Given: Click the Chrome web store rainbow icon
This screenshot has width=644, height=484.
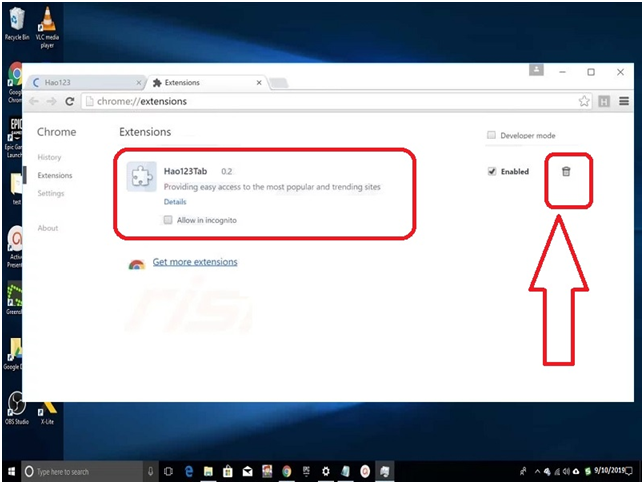Looking at the screenshot, I should [x=137, y=264].
